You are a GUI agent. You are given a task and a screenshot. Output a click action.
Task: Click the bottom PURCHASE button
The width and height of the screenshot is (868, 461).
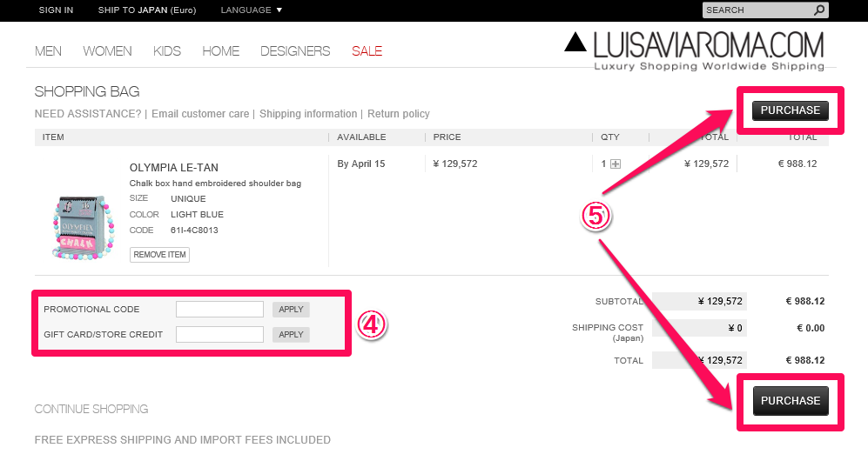791,401
